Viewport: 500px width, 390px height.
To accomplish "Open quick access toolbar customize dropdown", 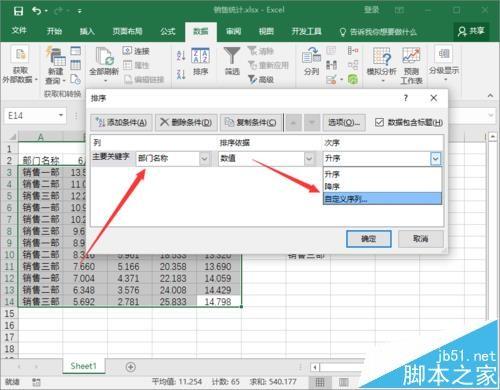I will [80, 11].
